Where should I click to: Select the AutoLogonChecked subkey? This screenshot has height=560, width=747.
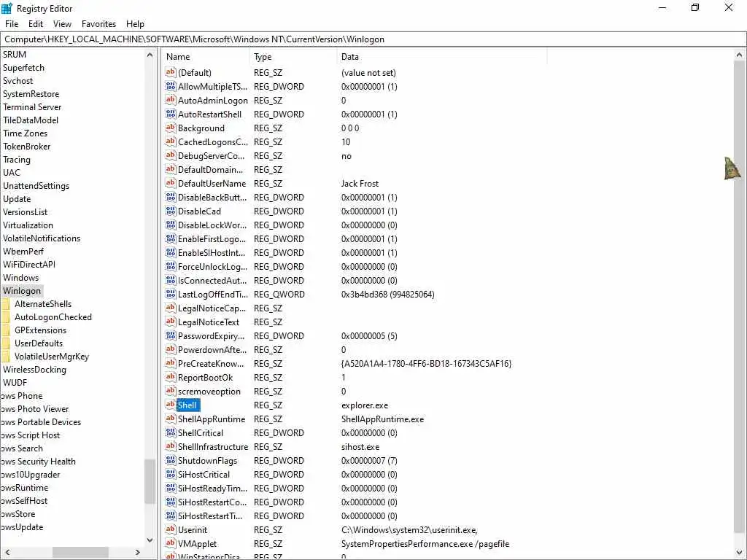coord(53,317)
